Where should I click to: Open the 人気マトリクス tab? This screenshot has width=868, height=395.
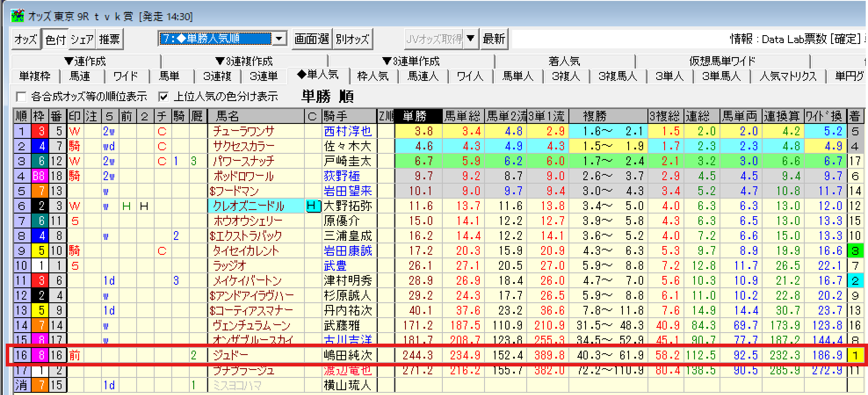point(788,76)
